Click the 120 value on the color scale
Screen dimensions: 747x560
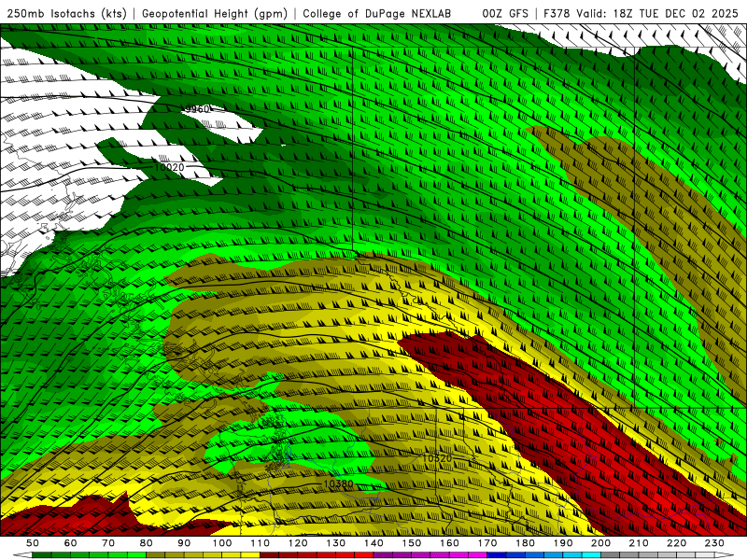coord(298,543)
